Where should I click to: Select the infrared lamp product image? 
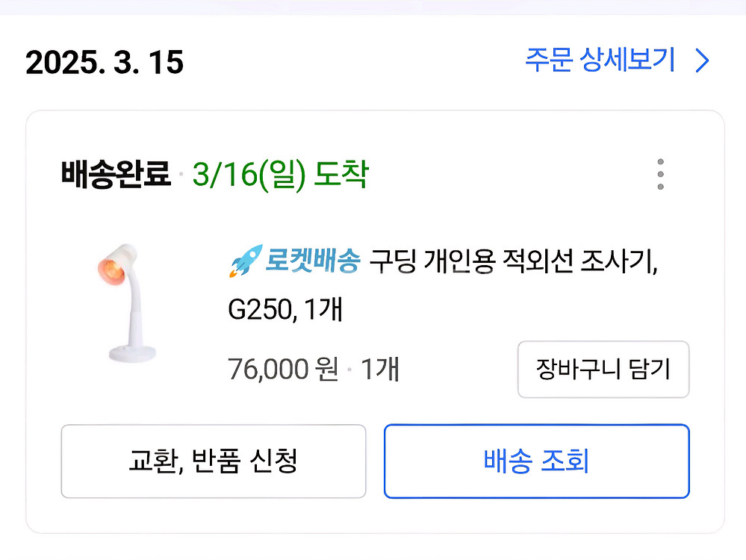(x=125, y=295)
